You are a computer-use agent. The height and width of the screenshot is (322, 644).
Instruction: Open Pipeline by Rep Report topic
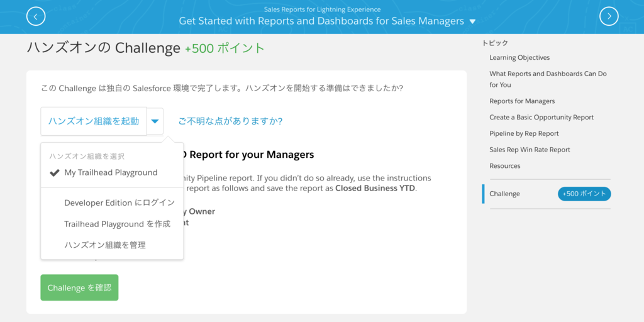[524, 133]
